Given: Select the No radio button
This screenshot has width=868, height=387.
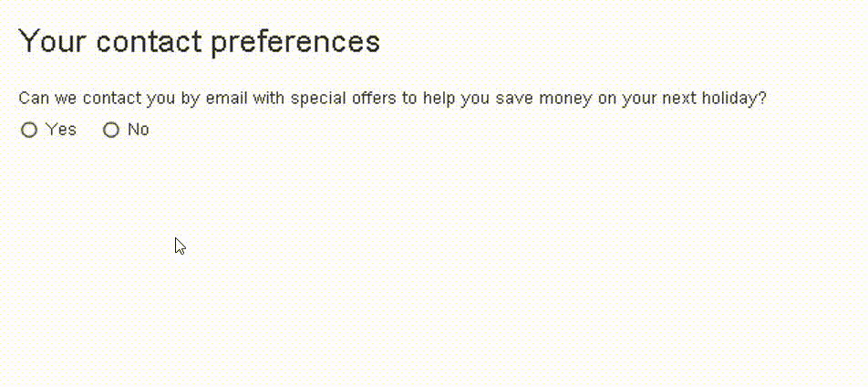Looking at the screenshot, I should (111, 130).
